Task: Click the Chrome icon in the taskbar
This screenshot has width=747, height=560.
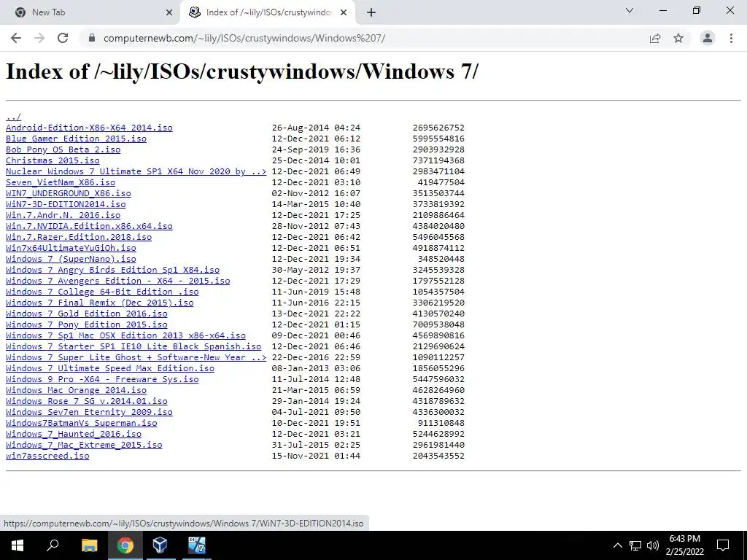Action: [x=125, y=545]
